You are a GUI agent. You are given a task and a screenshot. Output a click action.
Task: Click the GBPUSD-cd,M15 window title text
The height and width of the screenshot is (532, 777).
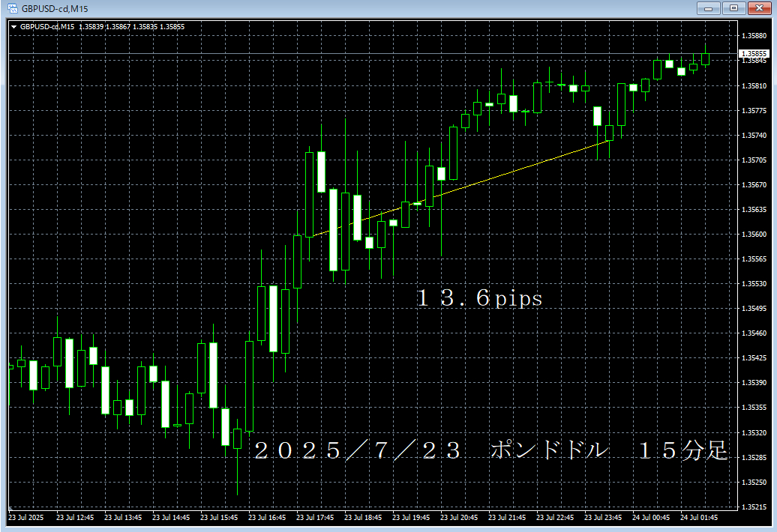55,9
